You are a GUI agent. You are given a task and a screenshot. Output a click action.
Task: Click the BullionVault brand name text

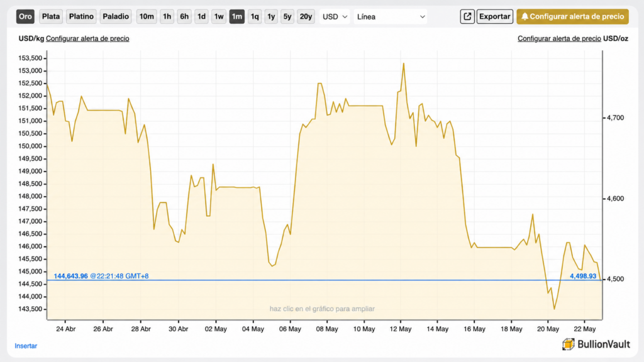click(x=603, y=344)
